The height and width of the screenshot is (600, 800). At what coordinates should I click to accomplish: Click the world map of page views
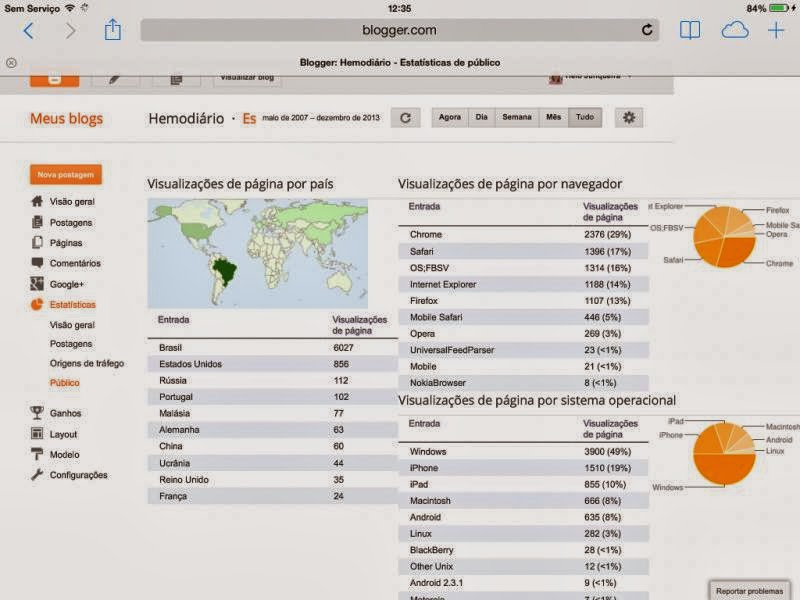click(258, 254)
